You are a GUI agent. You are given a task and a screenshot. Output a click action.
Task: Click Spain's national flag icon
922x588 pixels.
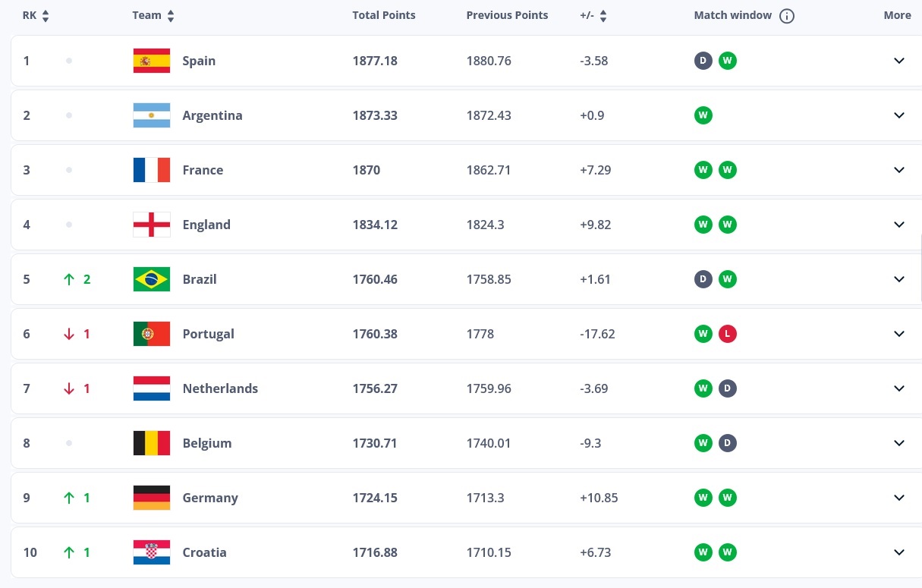pos(151,61)
